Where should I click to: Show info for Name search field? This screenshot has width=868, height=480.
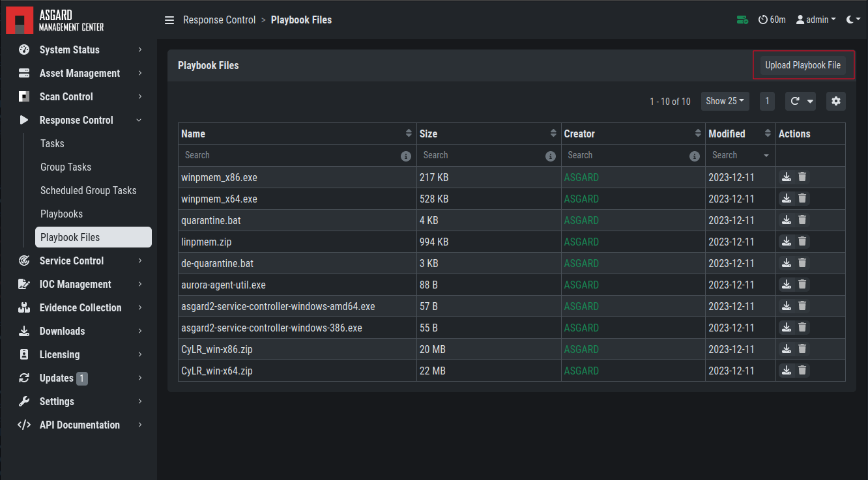406,156
